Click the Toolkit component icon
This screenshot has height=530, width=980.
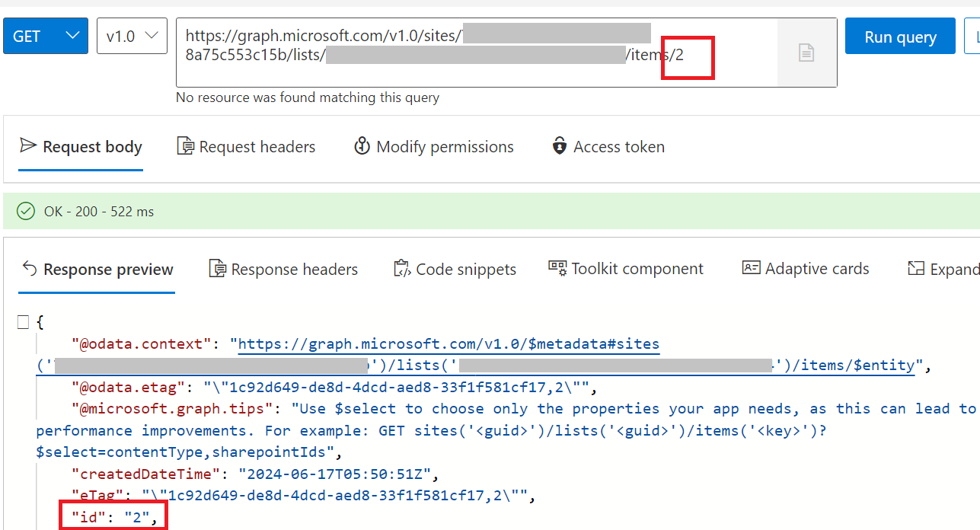[x=557, y=267]
